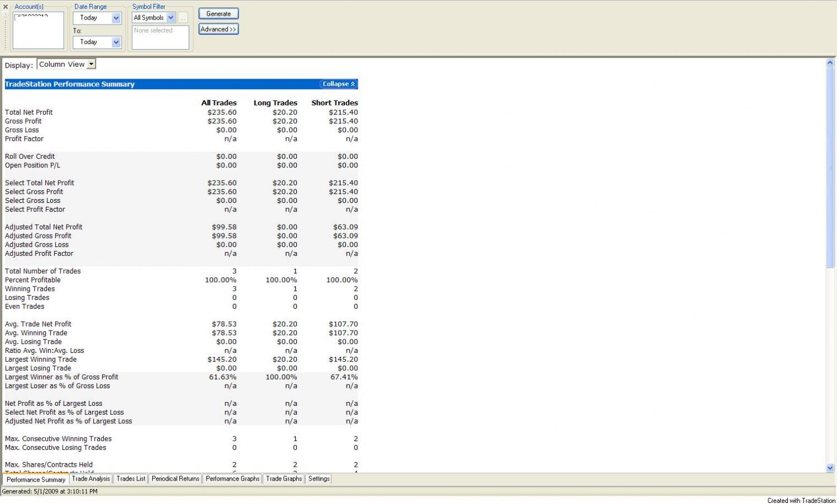Click the 'Long Trades' column header
This screenshot has height=504, width=837.
point(275,103)
